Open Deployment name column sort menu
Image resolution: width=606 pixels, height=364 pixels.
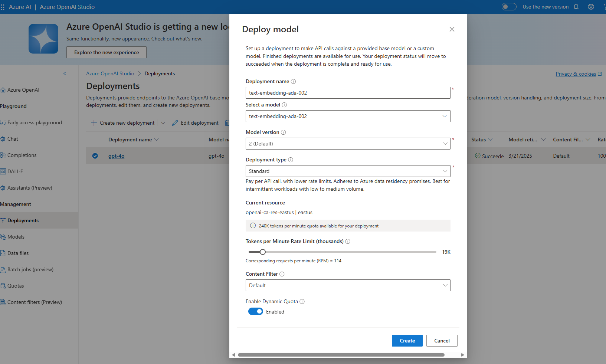[156, 140]
